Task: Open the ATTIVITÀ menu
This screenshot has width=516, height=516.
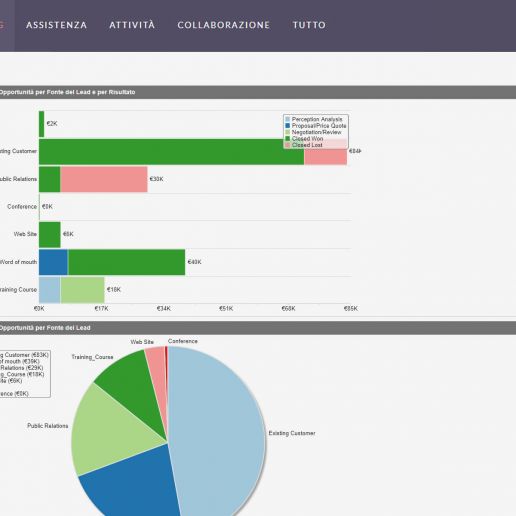Action: pos(132,25)
